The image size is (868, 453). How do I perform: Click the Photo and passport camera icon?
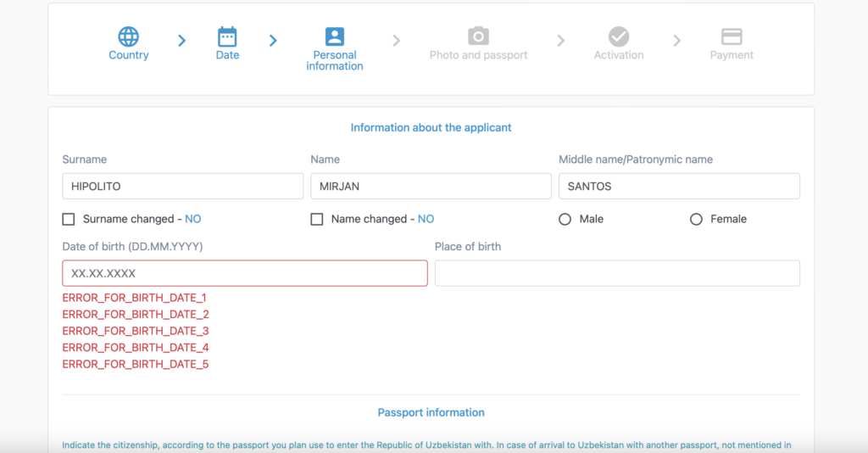[478, 36]
